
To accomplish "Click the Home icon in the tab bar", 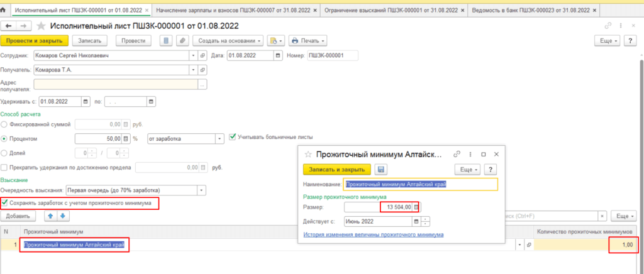I will (5, 11).
